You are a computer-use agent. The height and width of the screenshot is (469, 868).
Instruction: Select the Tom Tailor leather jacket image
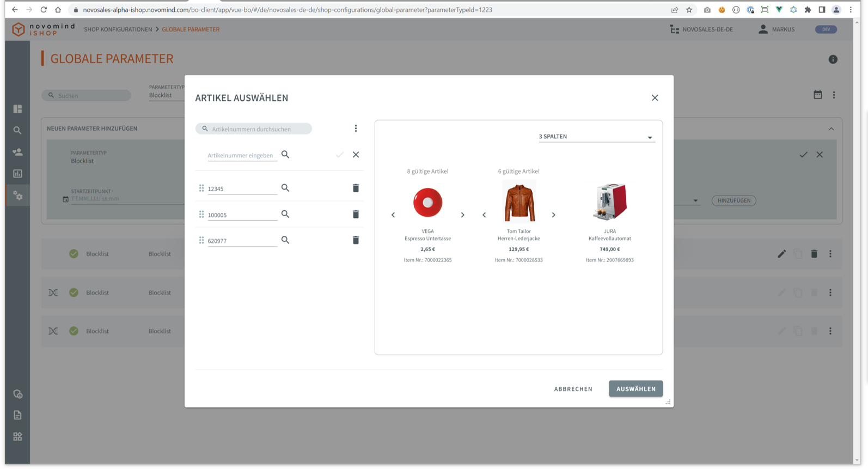tap(519, 202)
